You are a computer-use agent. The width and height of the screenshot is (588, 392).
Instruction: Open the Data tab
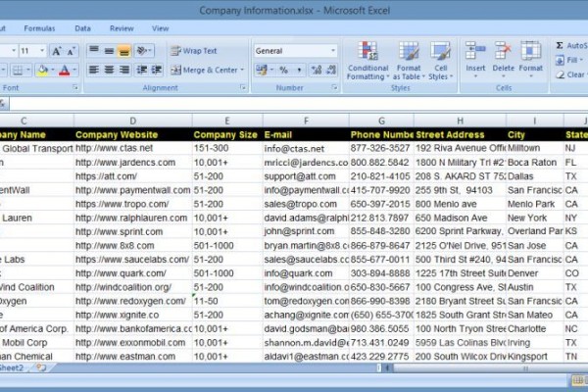click(83, 28)
